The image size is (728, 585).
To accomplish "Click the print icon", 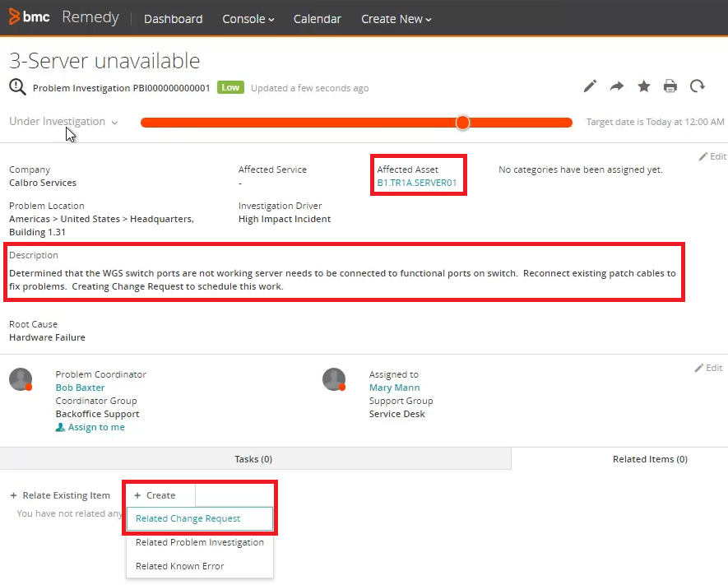I will point(670,86).
